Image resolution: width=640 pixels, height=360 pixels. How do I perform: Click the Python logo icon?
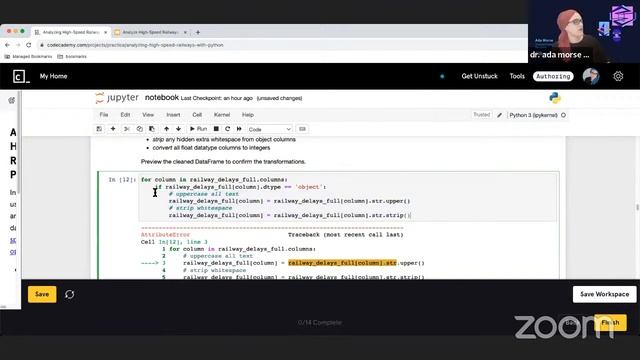point(555,98)
